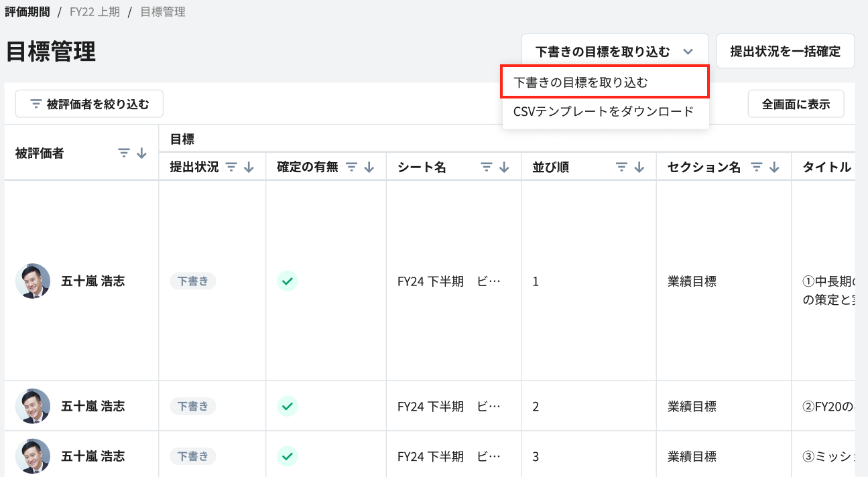Open 評価期間 breadcrumb link
The width and height of the screenshot is (868, 477).
(x=27, y=12)
